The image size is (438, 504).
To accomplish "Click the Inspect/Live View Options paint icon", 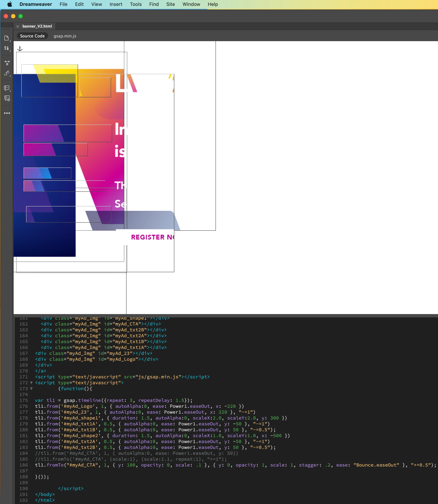I will click(7, 73).
